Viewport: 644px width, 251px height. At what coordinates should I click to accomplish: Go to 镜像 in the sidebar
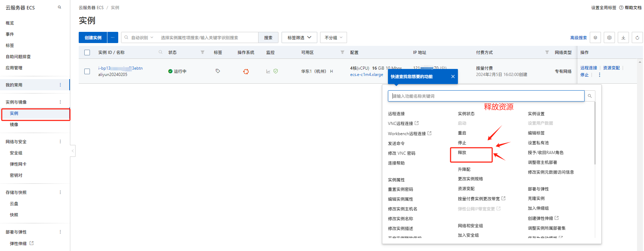[14, 125]
